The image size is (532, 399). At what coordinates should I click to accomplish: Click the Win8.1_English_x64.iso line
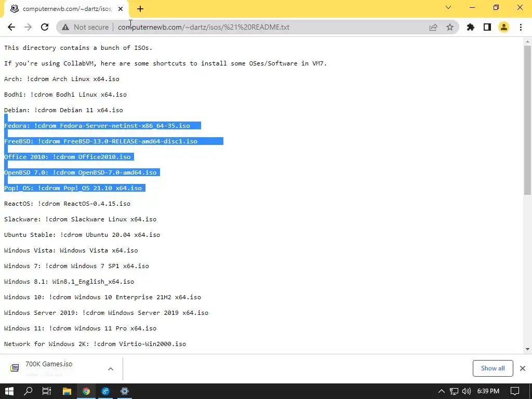69,282
